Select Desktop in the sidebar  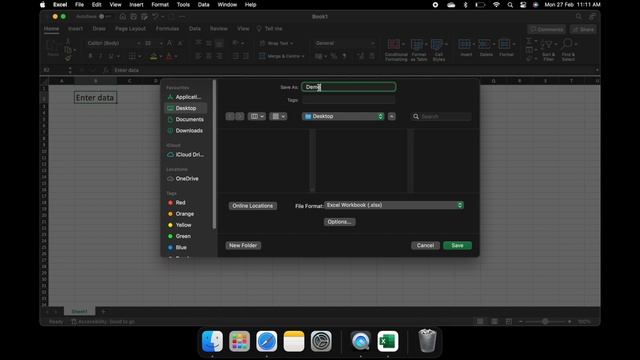point(185,108)
